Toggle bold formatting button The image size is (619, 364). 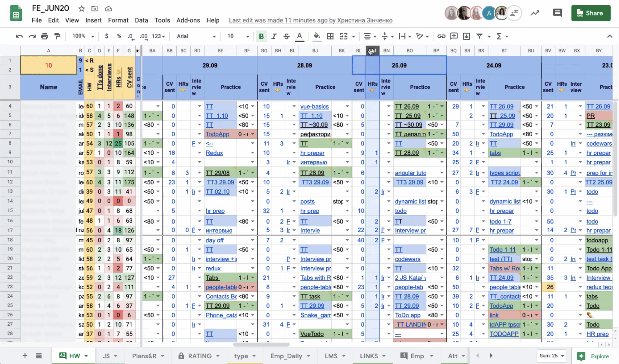tap(261, 36)
